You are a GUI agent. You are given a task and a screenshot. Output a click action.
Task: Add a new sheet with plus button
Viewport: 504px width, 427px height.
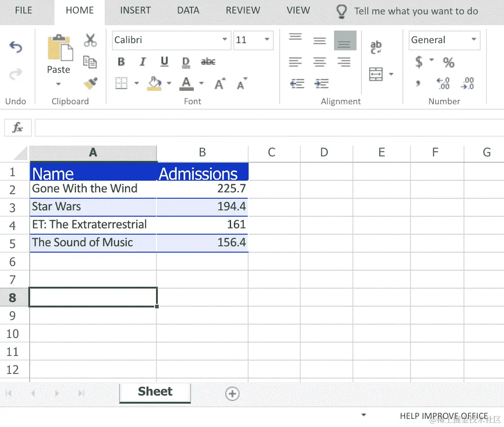(x=232, y=394)
